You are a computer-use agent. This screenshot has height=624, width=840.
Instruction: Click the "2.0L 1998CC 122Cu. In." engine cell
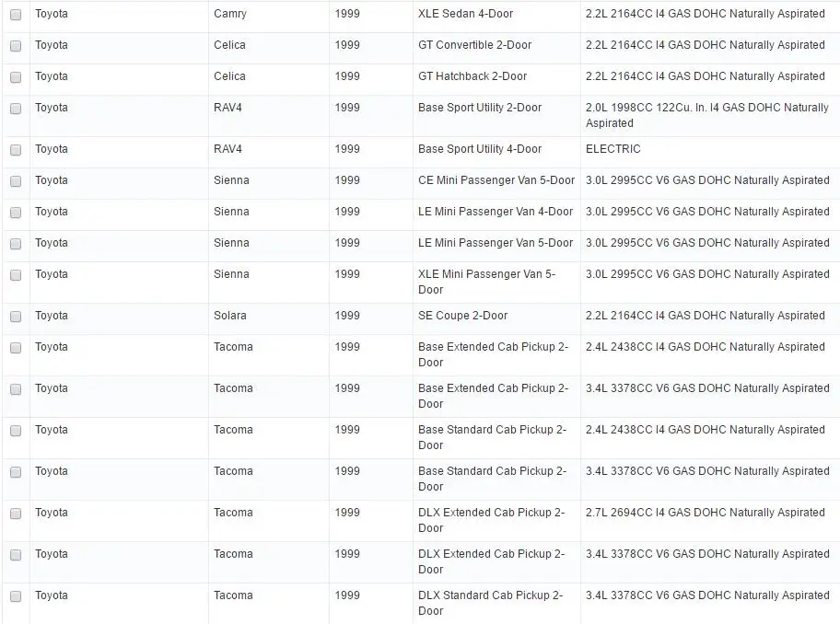pyautogui.click(x=706, y=116)
